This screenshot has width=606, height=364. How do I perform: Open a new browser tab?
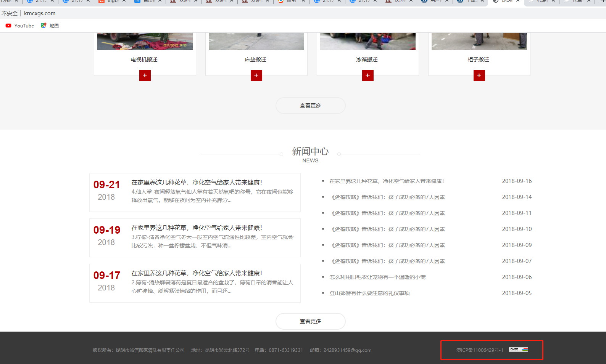tap(603, 1)
